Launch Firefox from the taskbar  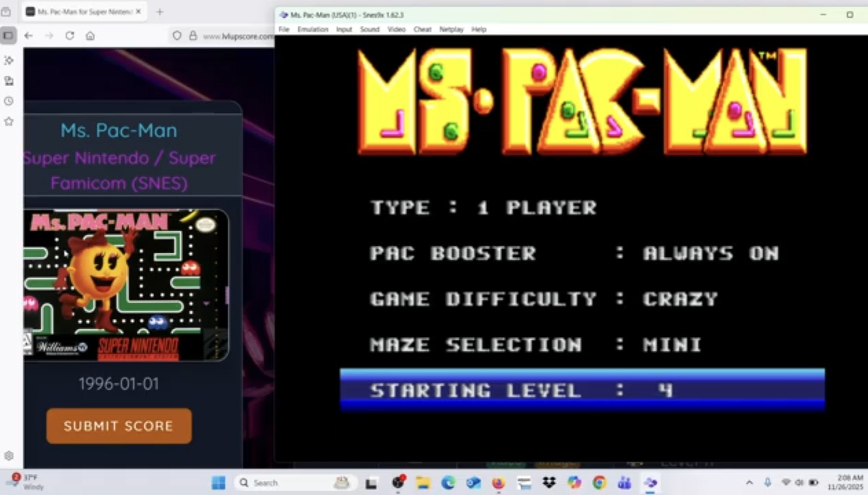pos(498,483)
